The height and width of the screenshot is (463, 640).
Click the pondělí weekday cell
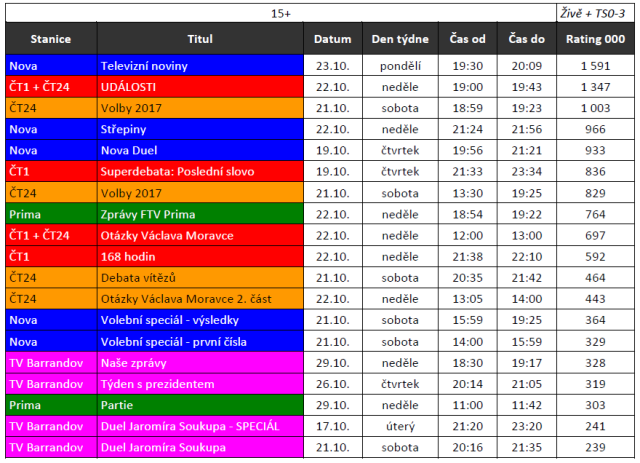pyautogui.click(x=400, y=66)
